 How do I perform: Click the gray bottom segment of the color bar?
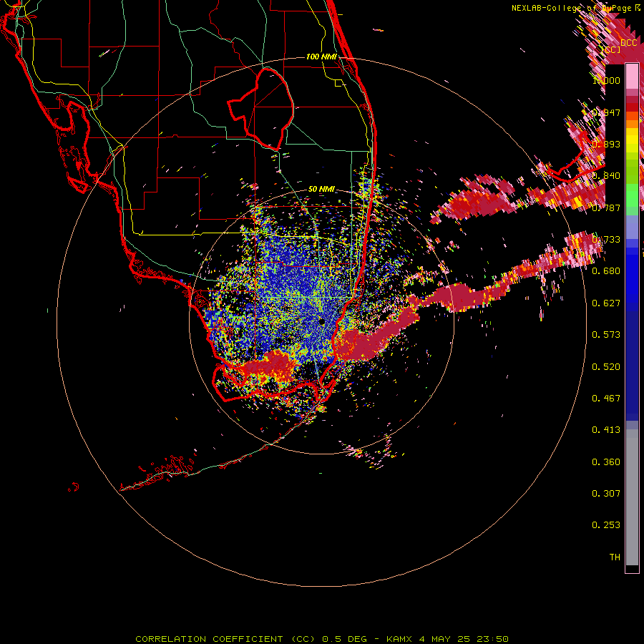(632, 497)
